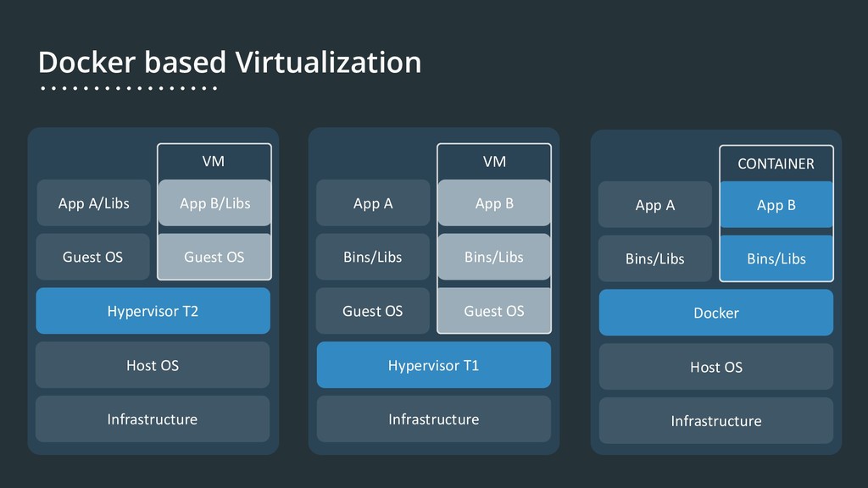Click Infrastructure below Docker stack
Viewport: 868px width, 488px height.
[x=715, y=420]
